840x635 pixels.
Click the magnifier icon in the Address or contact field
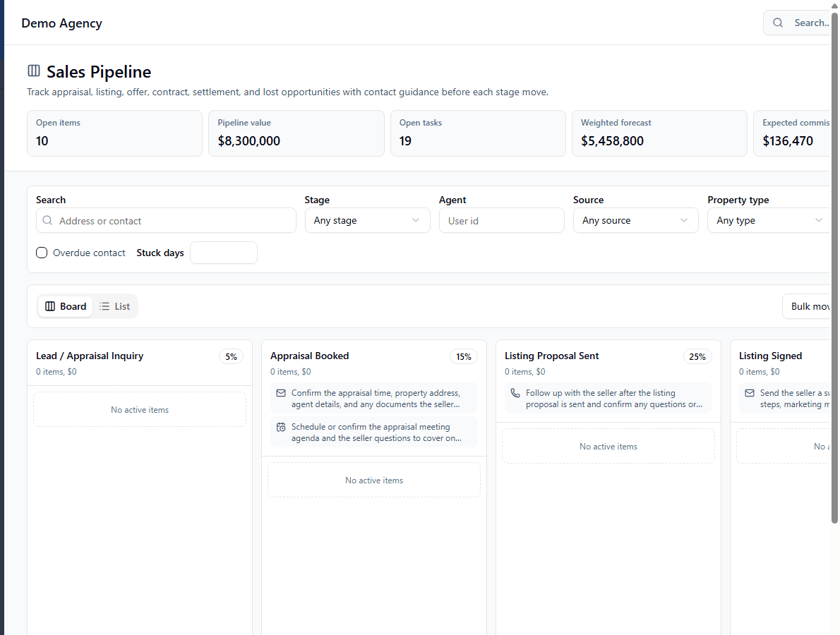click(48, 221)
